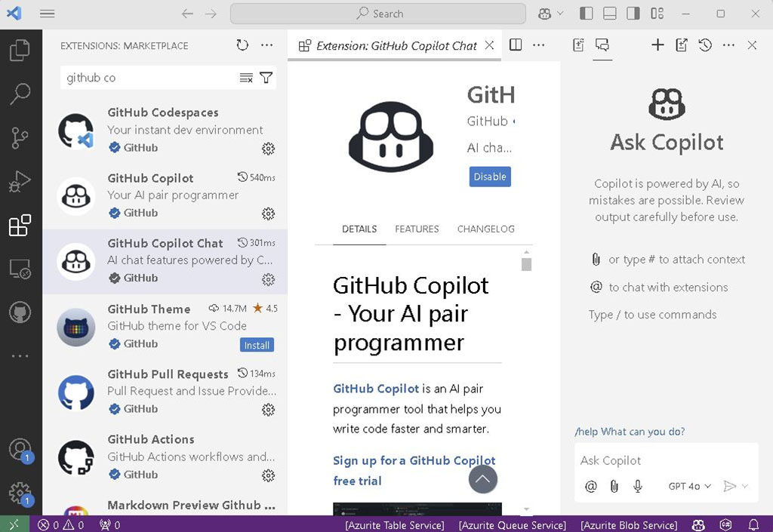Open manage gear for GitHub Codespaces
The image size is (773, 532).
pyautogui.click(x=268, y=148)
